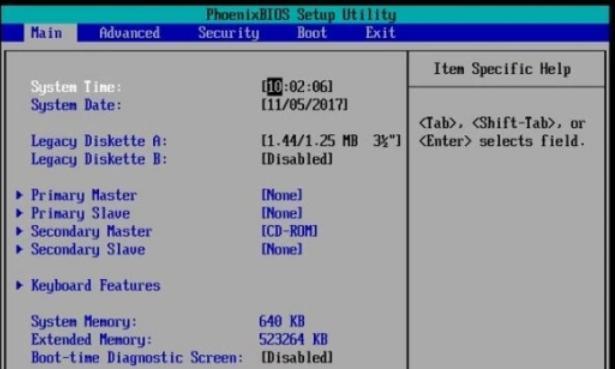Open the Advanced tab
Viewport: 615px width, 369px height.
click(x=129, y=33)
